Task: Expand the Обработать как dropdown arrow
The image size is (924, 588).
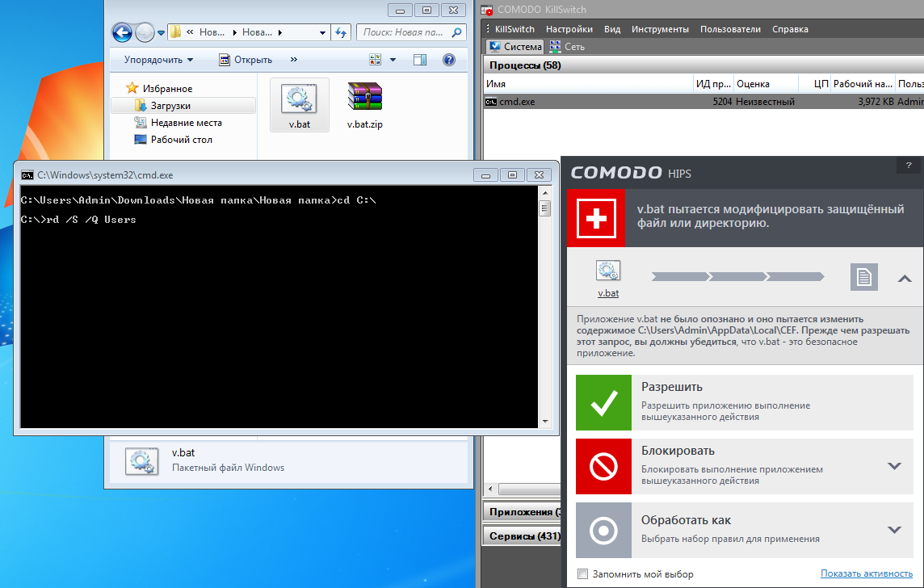Action: (895, 530)
